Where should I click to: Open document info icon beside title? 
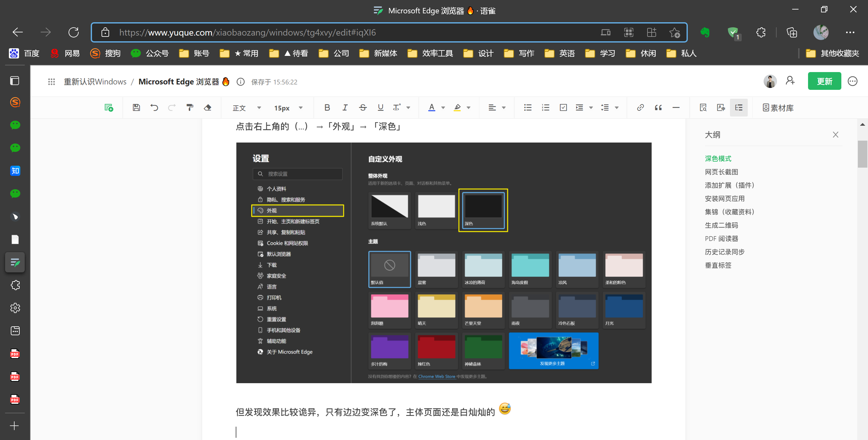240,82
